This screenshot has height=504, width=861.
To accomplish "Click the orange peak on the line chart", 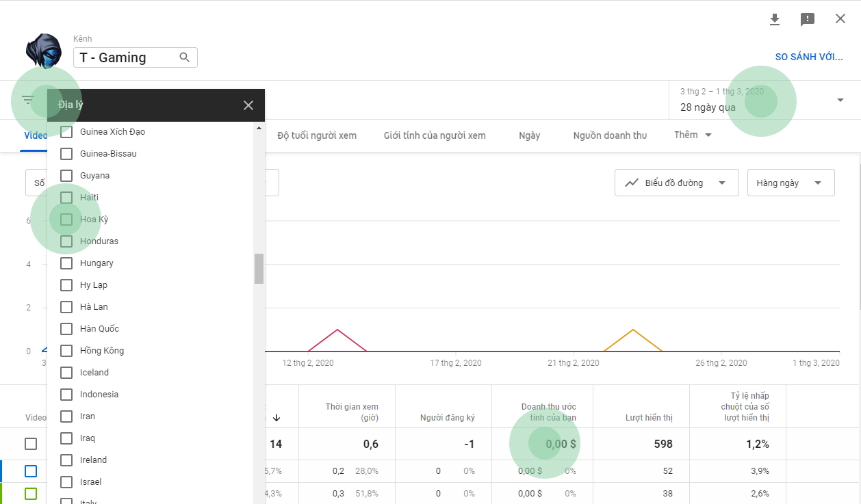I will tap(633, 330).
